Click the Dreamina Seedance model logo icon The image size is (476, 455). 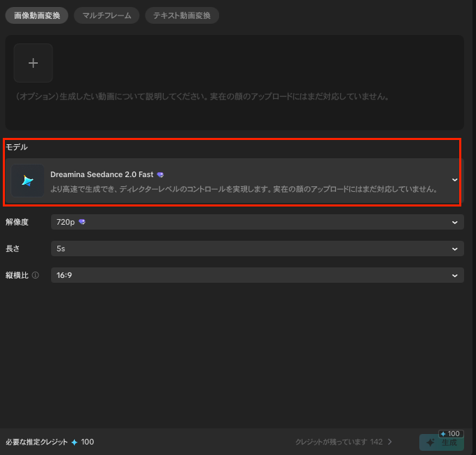[x=28, y=181]
